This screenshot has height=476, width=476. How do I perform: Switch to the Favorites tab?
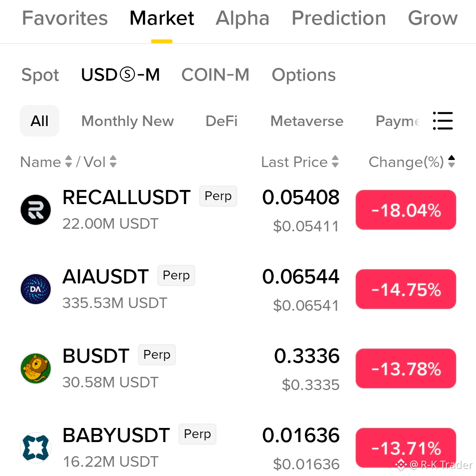(x=65, y=18)
